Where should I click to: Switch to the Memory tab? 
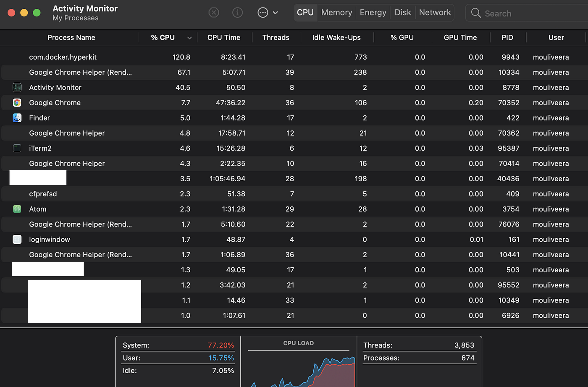(337, 13)
